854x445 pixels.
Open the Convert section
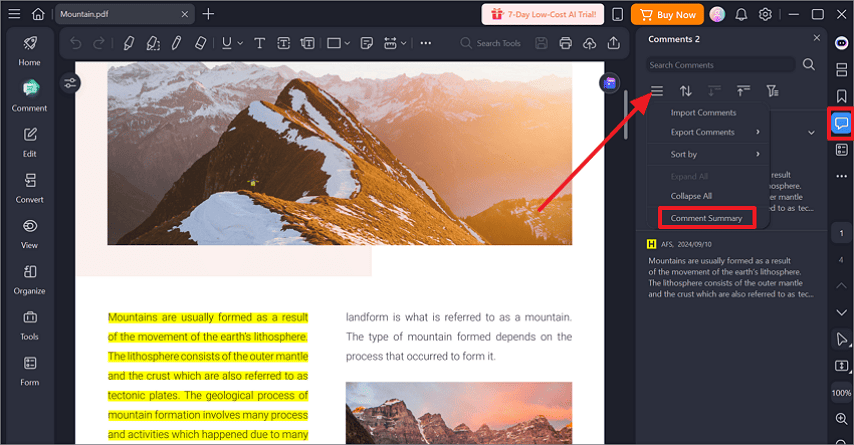point(29,188)
